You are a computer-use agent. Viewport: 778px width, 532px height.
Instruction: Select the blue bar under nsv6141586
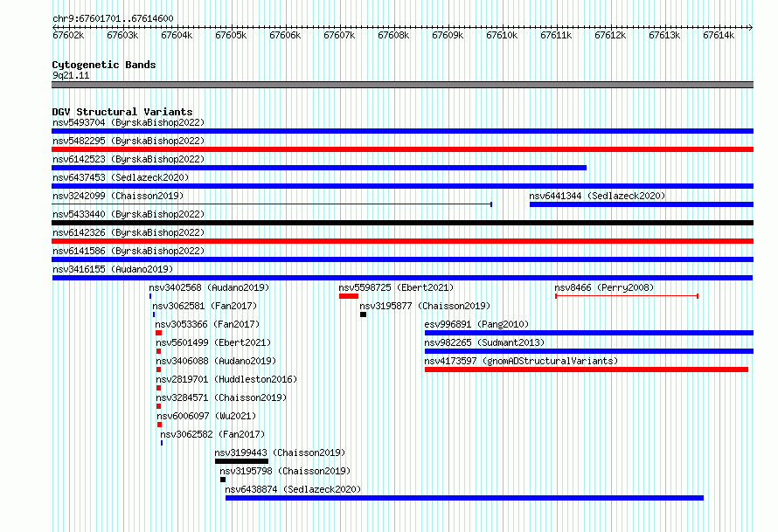(x=402, y=259)
